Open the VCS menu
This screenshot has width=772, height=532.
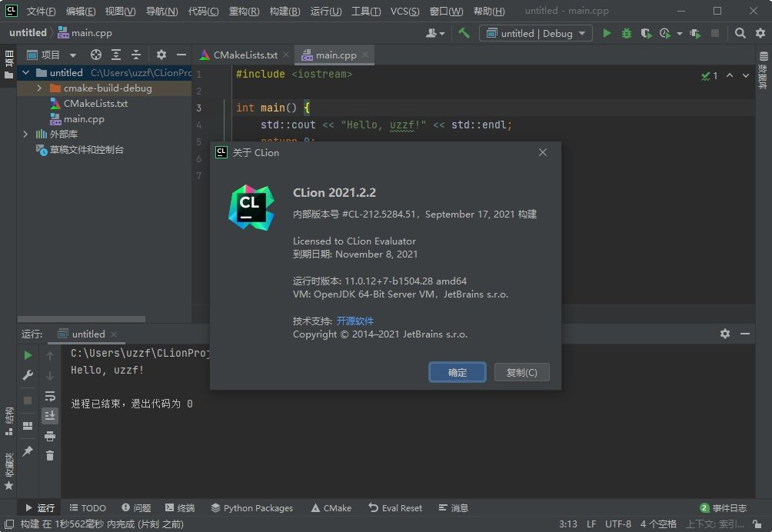coord(404,11)
